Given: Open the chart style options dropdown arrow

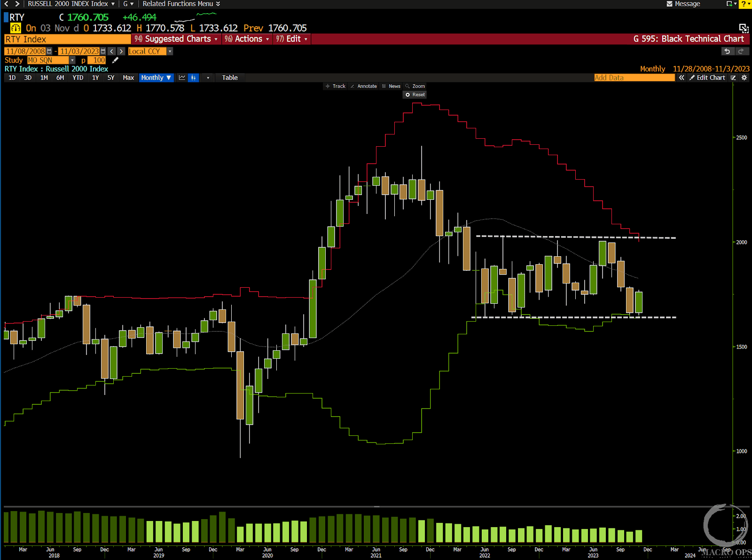Looking at the screenshot, I should point(208,78).
